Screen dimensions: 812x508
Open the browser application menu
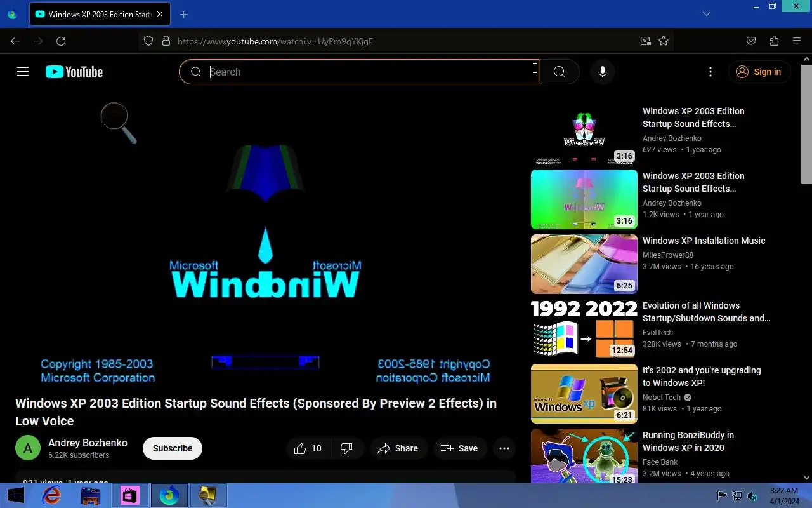click(x=797, y=41)
